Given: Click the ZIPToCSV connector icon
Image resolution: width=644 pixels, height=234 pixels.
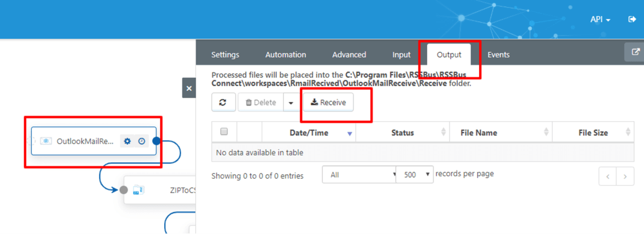Looking at the screenshot, I should pyautogui.click(x=139, y=189).
